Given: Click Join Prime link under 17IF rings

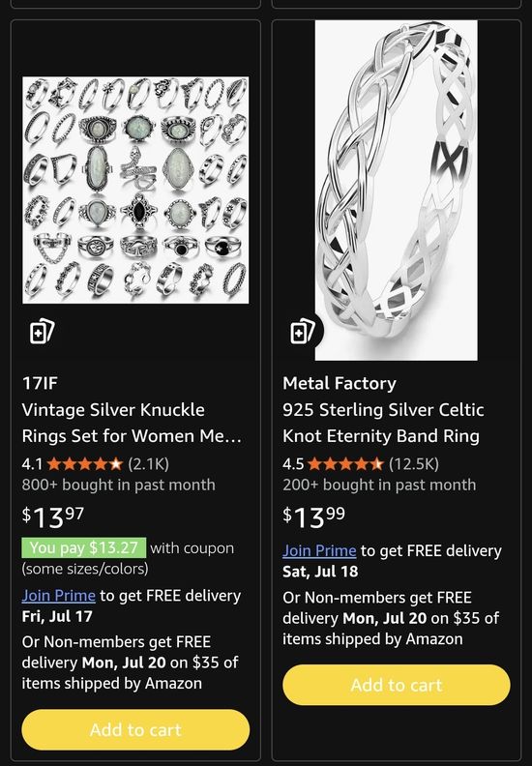Looking at the screenshot, I should click(x=59, y=596).
